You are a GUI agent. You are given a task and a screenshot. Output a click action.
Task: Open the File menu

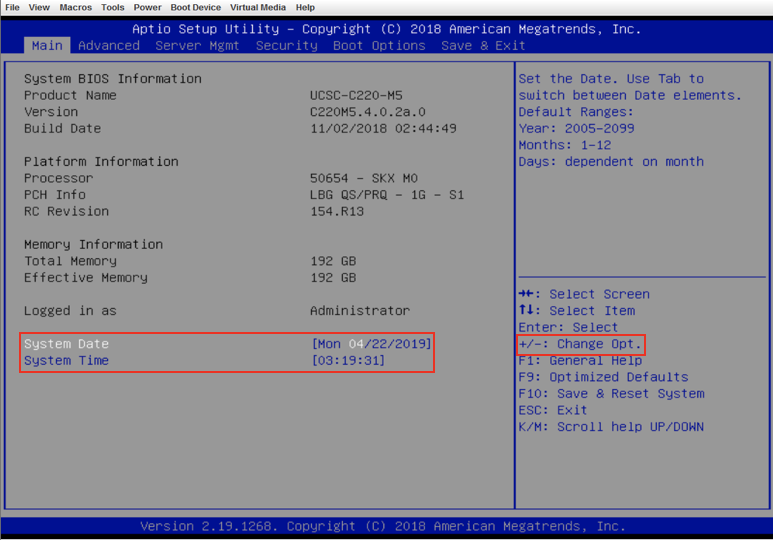pyautogui.click(x=12, y=7)
